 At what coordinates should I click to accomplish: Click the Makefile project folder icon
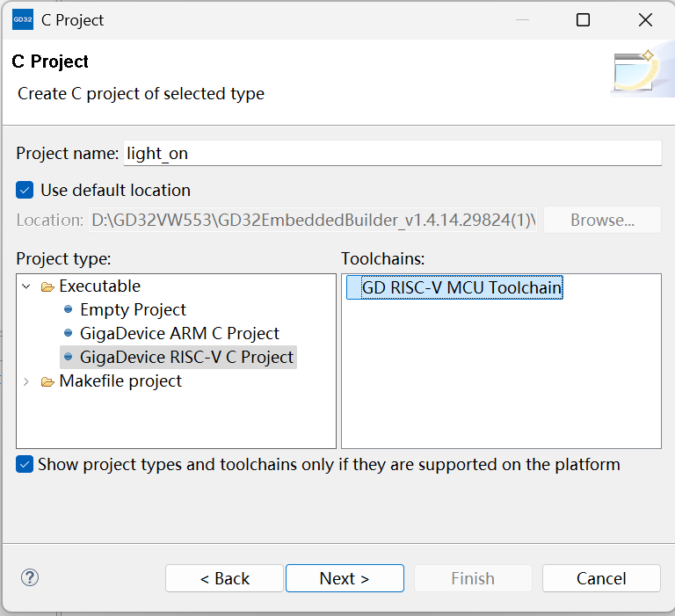click(47, 382)
